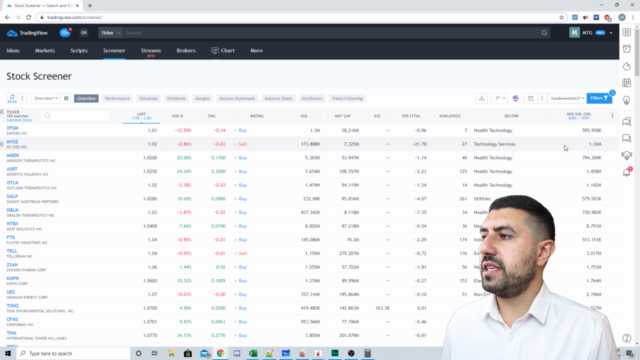Expand the Ticker search type dropdown
This screenshot has height=360, width=640.
pyautogui.click(x=110, y=33)
